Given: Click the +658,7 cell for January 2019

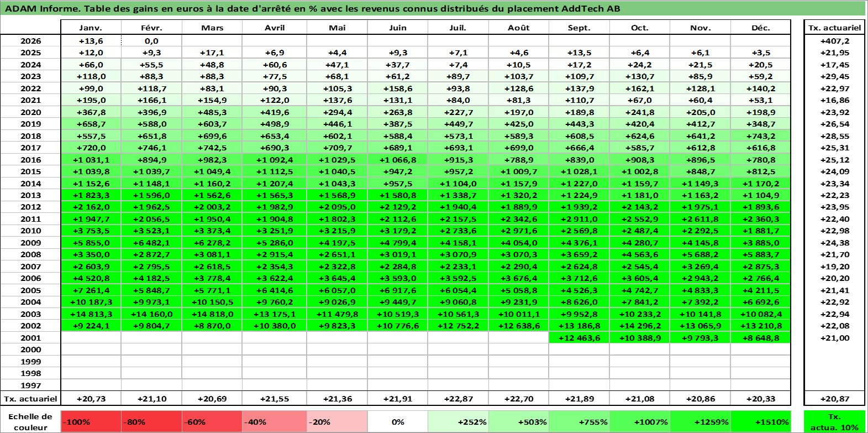Looking at the screenshot, I should pyautogui.click(x=91, y=124).
